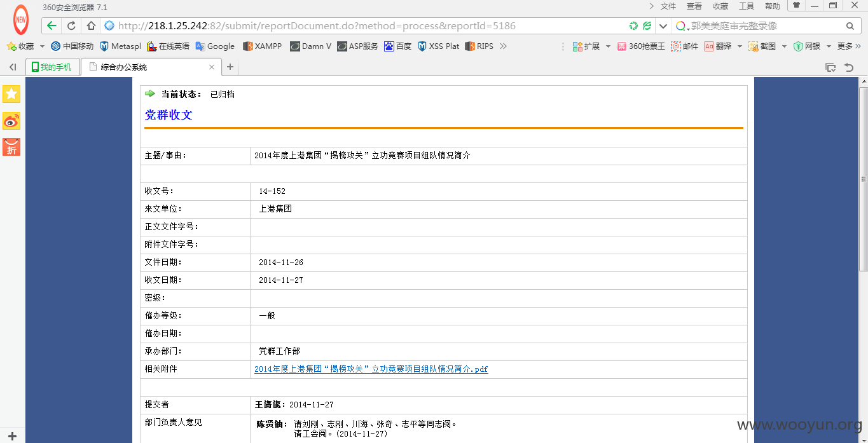Viewport: 868px width, 443px height.
Task: Click the page vertical scrollbar thumb
Action: 864,179
